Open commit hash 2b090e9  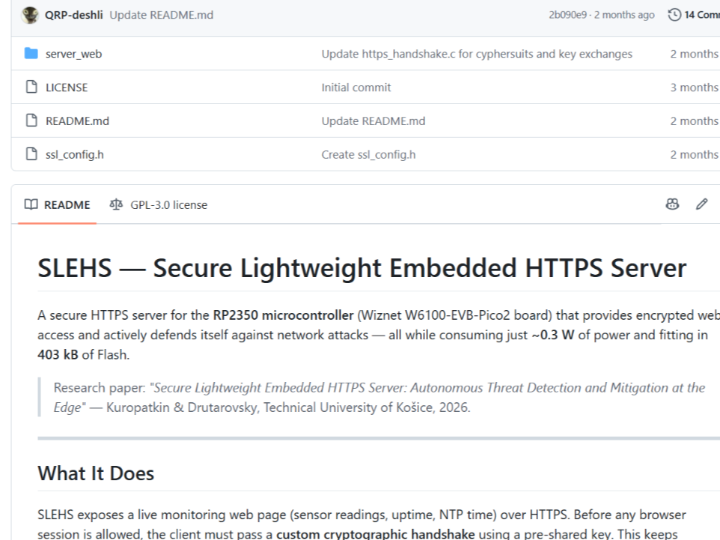(568, 15)
